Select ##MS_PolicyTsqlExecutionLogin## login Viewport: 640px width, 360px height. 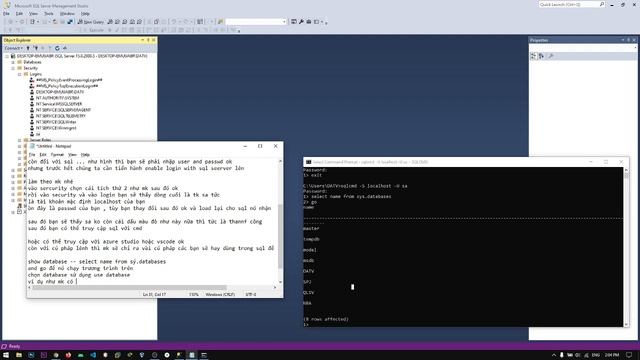[67, 86]
